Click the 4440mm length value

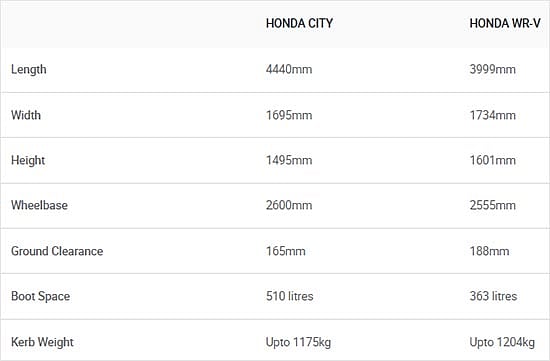tap(289, 69)
